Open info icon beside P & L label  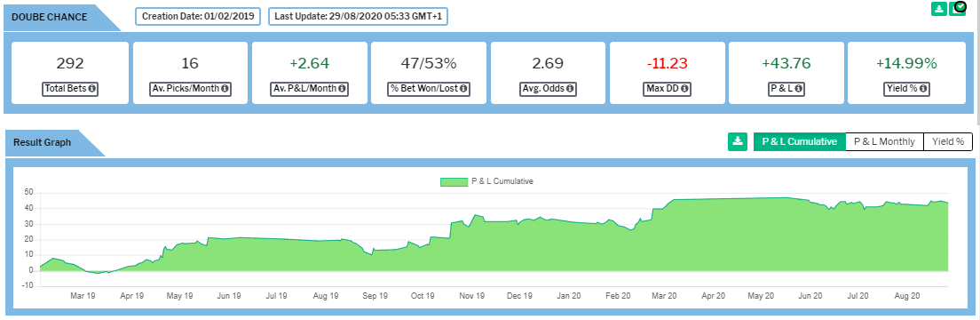(798, 89)
